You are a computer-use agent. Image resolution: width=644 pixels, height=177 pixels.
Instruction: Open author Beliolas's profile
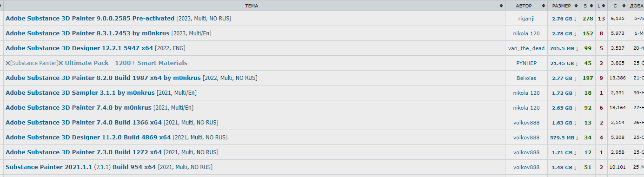pyautogui.click(x=526, y=78)
